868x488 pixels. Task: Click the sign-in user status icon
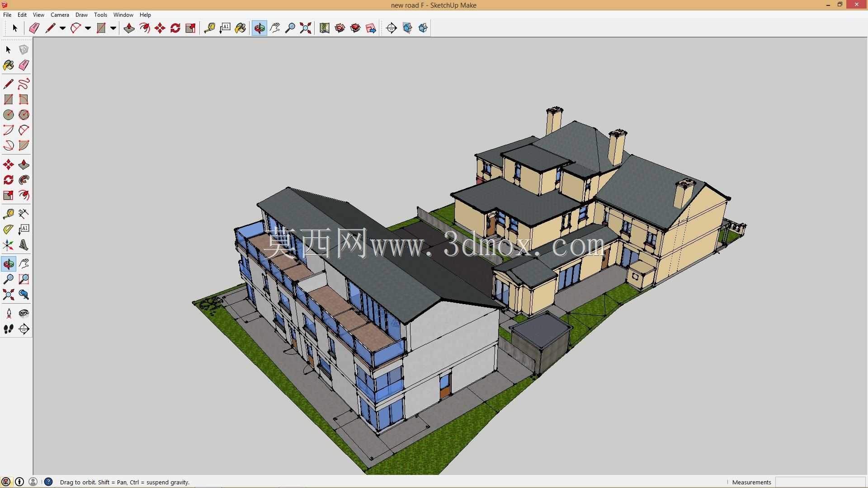33,482
